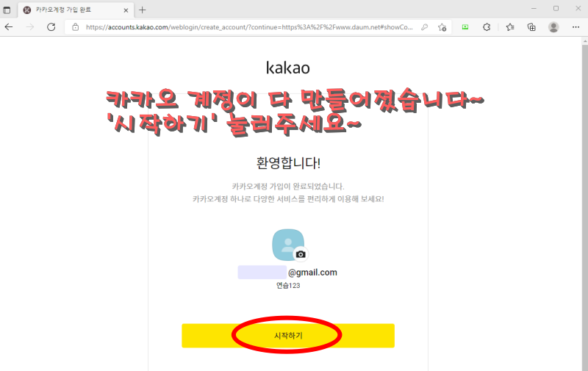The image size is (588, 371).
Task: Change profile photo via camera icon
Action: tap(301, 254)
